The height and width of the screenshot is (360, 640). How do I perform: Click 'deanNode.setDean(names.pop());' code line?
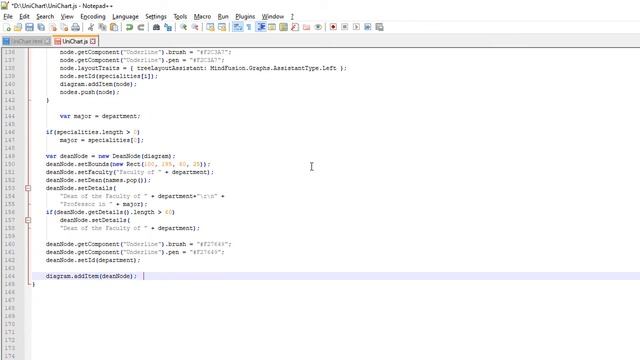[98, 180]
